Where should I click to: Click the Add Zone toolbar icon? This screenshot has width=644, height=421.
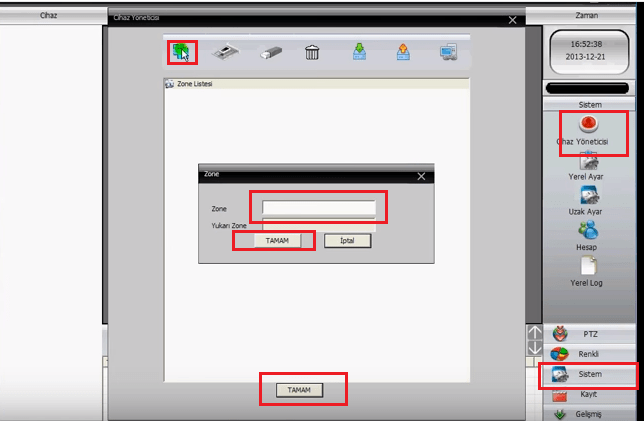tap(181, 52)
